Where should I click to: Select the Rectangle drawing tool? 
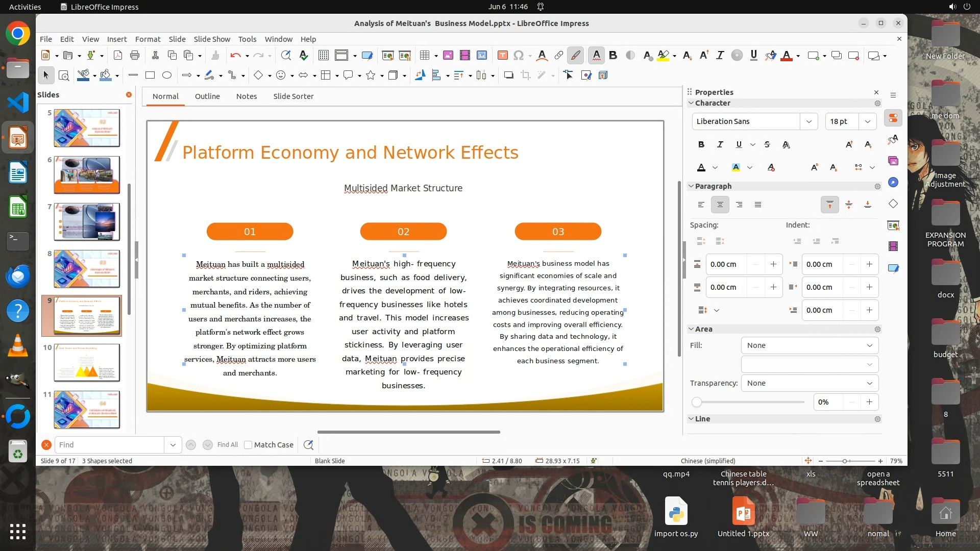pyautogui.click(x=150, y=76)
